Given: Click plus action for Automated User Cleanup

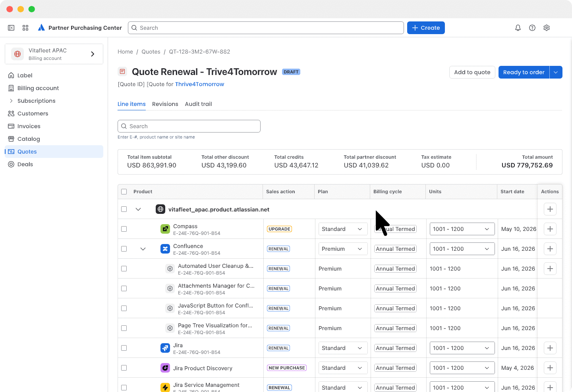Looking at the screenshot, I should tap(550, 269).
